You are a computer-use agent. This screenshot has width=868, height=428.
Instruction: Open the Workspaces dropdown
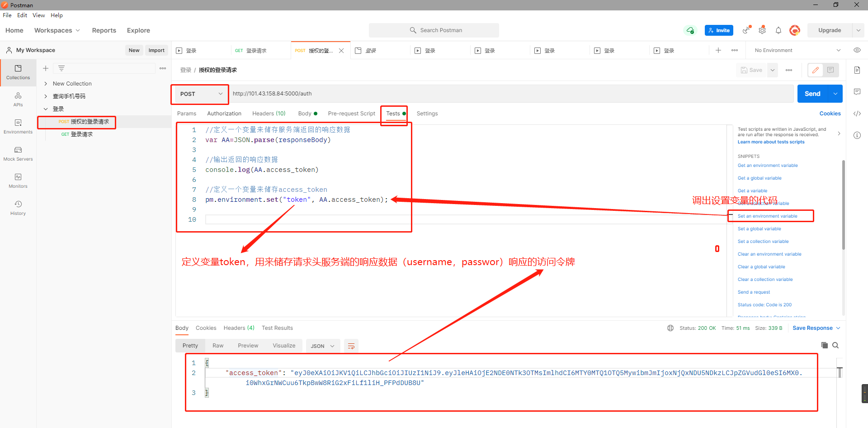pos(57,30)
